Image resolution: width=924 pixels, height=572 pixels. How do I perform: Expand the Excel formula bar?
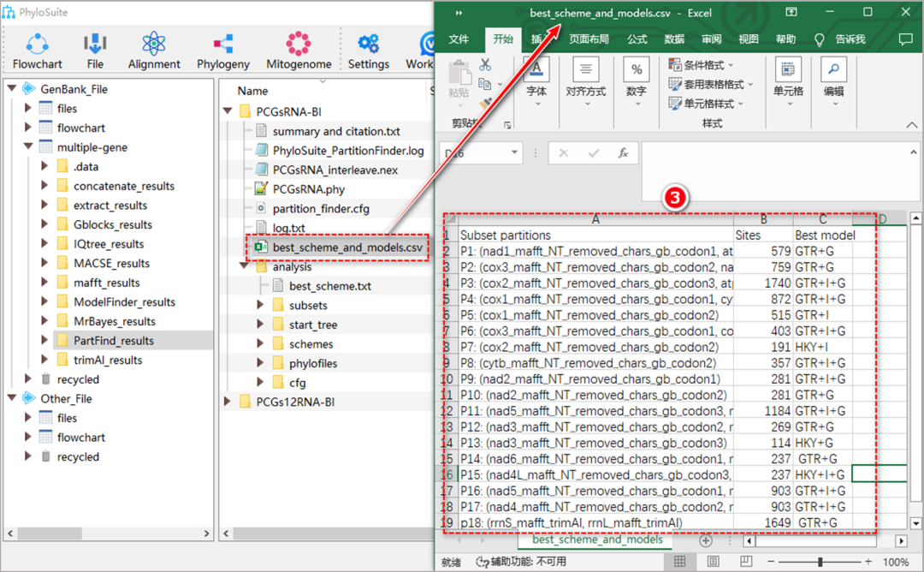(914, 152)
